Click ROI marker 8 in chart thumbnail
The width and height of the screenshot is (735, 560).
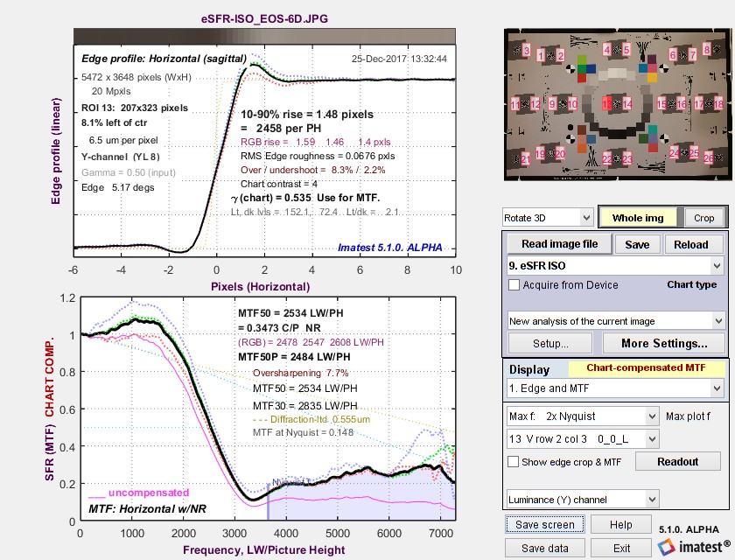[707, 48]
